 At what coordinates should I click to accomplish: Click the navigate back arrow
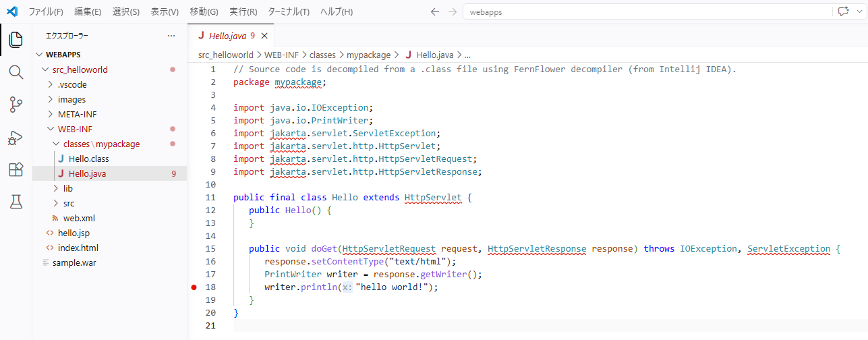tap(435, 12)
